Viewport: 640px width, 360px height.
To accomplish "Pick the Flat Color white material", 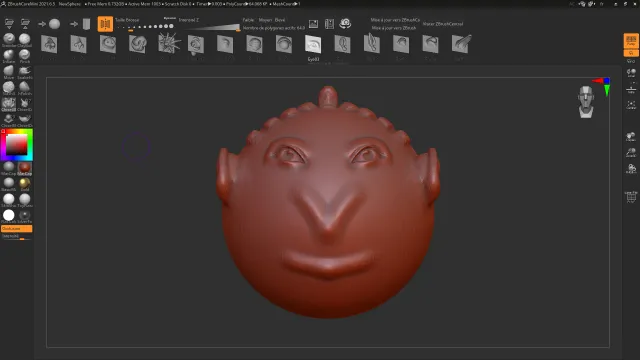I will (9, 216).
